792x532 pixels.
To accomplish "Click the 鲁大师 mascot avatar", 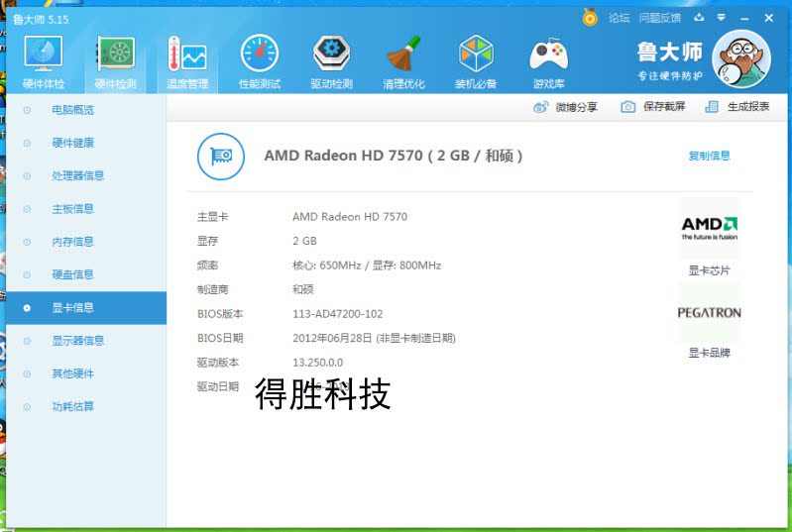I will click(x=741, y=59).
